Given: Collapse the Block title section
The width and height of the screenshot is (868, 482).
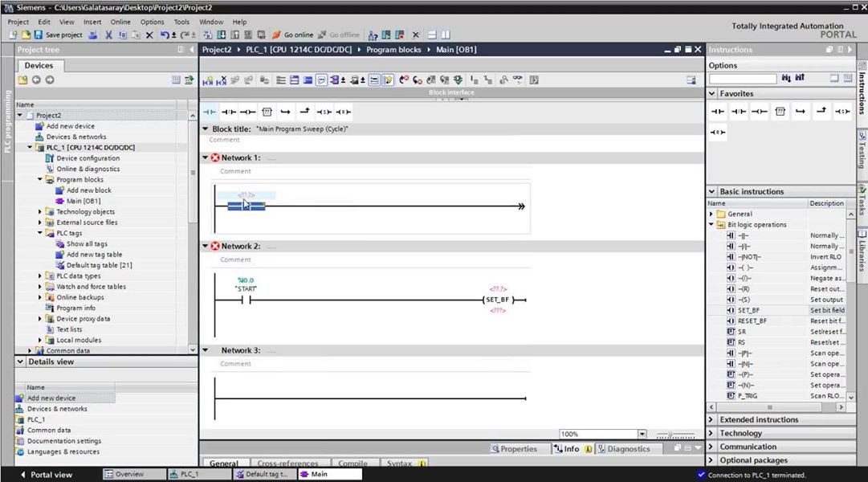Looking at the screenshot, I should coord(206,129).
